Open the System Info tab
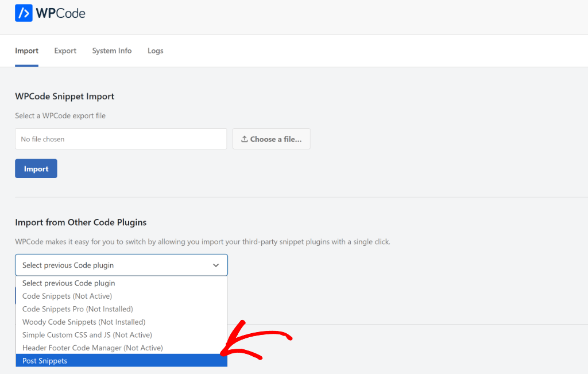Image resolution: width=588 pixels, height=374 pixels. [112, 51]
